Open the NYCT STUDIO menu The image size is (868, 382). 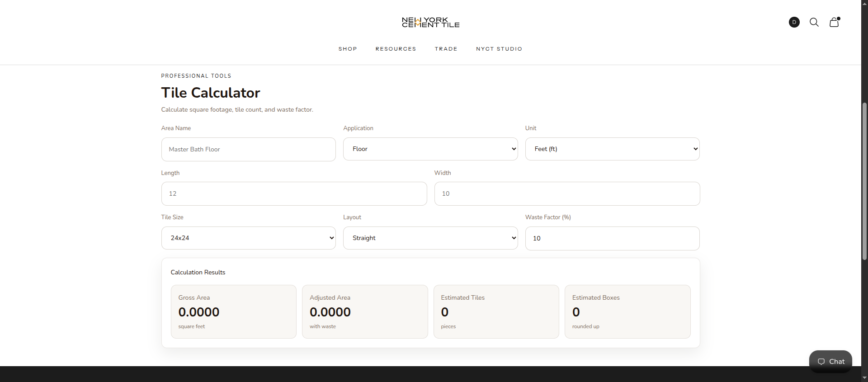pyautogui.click(x=499, y=49)
